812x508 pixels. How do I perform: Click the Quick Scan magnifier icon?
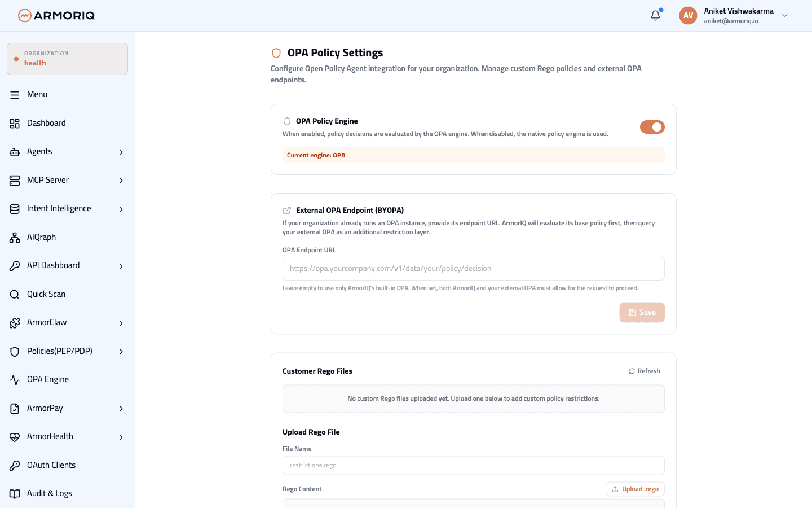click(x=15, y=294)
